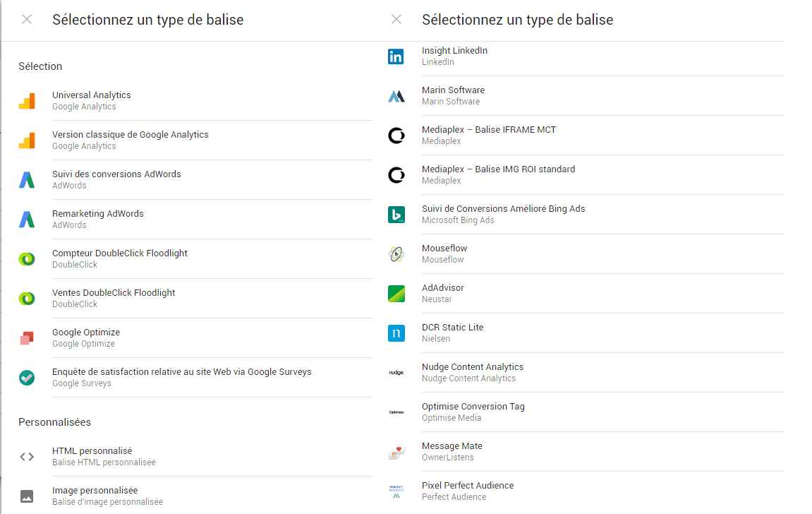
Task: Click the Mouseflow logo icon
Action: (396, 254)
